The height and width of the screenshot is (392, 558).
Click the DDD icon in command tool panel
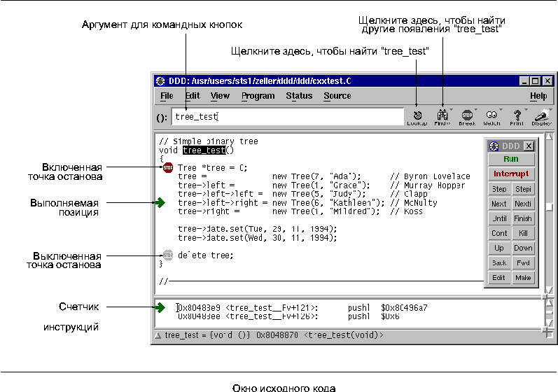[494, 146]
